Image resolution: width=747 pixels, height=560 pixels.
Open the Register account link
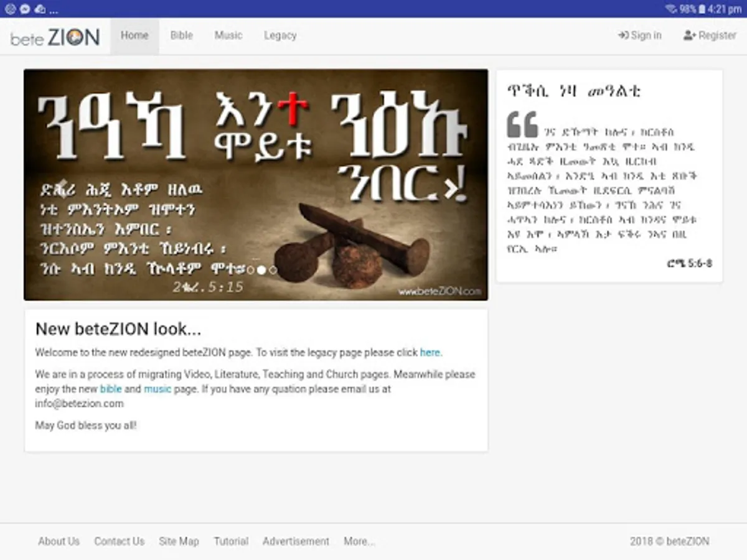point(710,35)
